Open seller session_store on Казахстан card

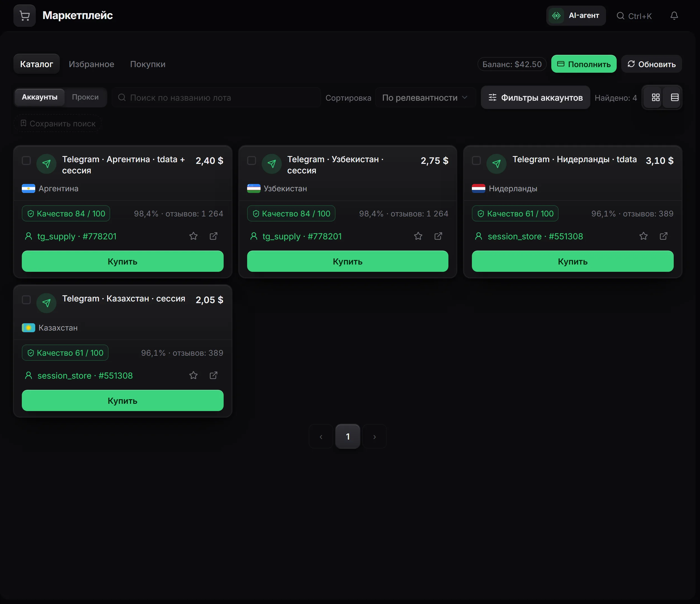point(79,376)
